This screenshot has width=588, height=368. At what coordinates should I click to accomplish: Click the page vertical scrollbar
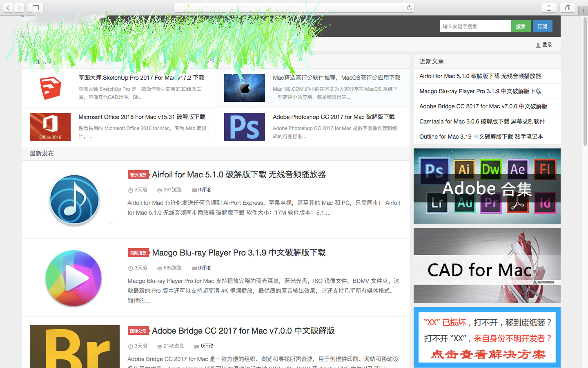pyautogui.click(x=585, y=82)
